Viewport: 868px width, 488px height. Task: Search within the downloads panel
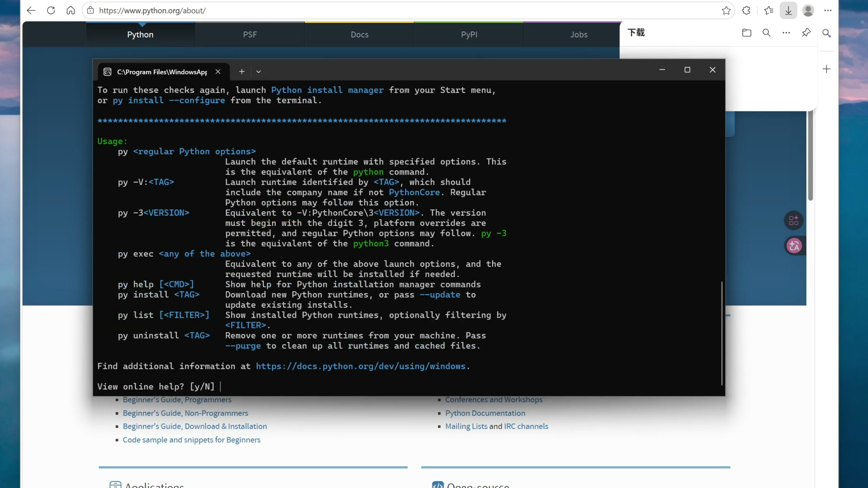click(766, 33)
